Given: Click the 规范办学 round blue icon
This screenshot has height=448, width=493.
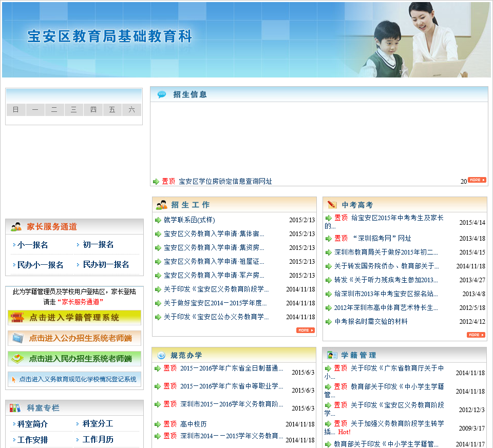Looking at the screenshot, I should click(x=161, y=355).
